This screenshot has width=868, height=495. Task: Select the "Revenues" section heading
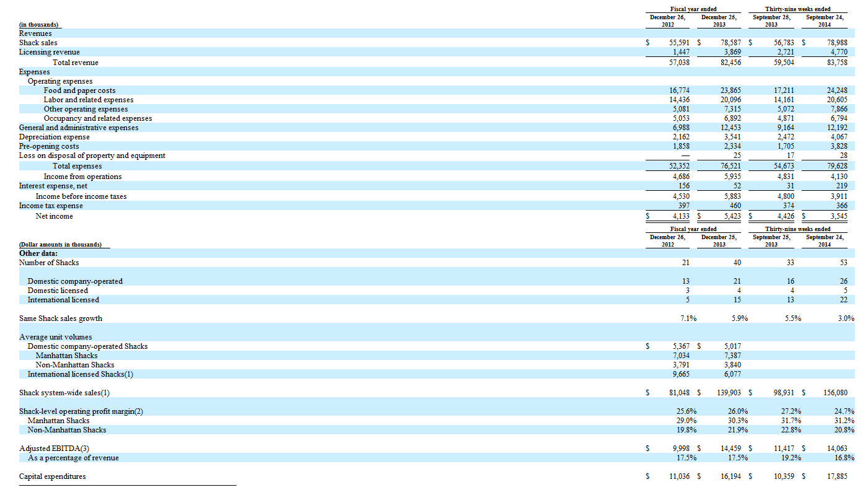(36, 33)
